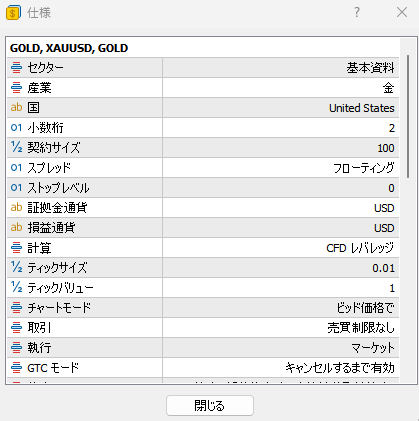The height and width of the screenshot is (421, 419).
Task: Click the 01 icon beside スプレッド
Action: click(x=16, y=168)
